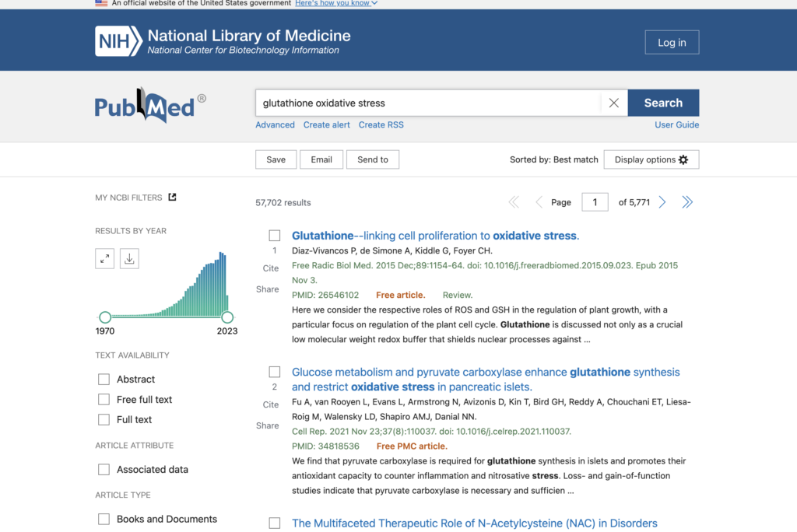Select the first result's checkbox
The image size is (797, 532).
tap(275, 236)
